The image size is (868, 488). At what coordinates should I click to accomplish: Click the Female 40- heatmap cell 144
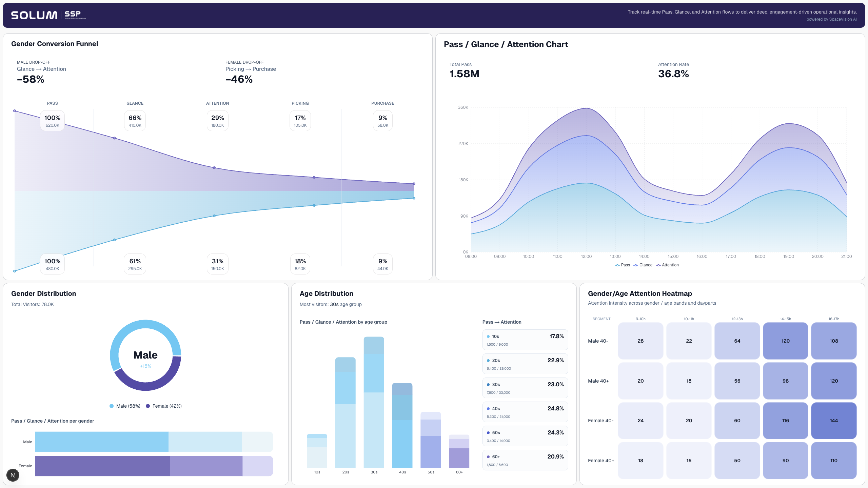coord(833,421)
